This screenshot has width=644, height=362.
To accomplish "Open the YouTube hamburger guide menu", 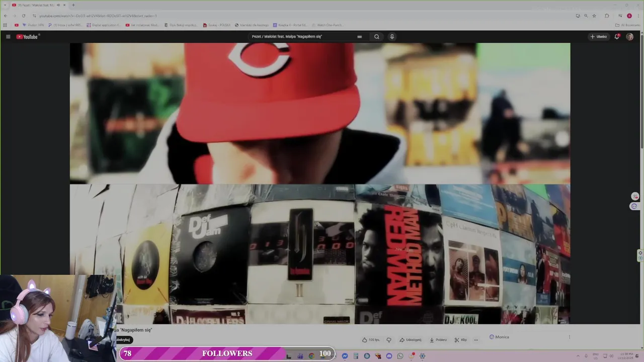I will (8, 37).
